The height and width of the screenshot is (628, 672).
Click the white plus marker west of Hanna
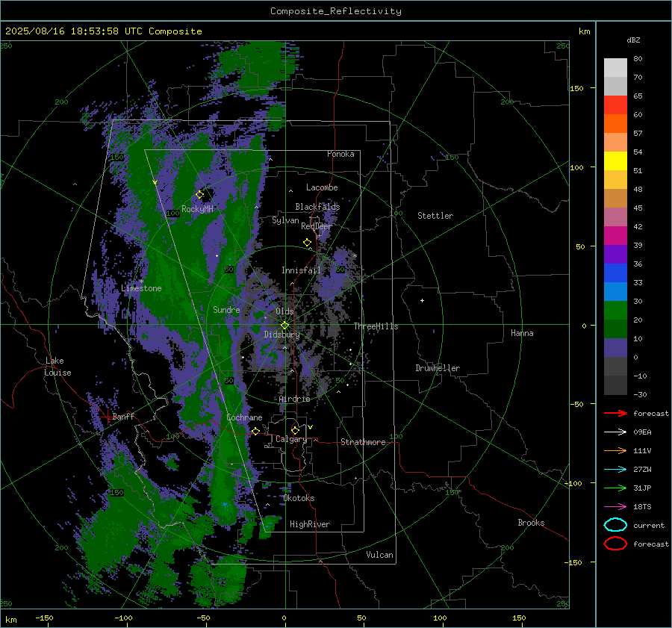coord(422,300)
